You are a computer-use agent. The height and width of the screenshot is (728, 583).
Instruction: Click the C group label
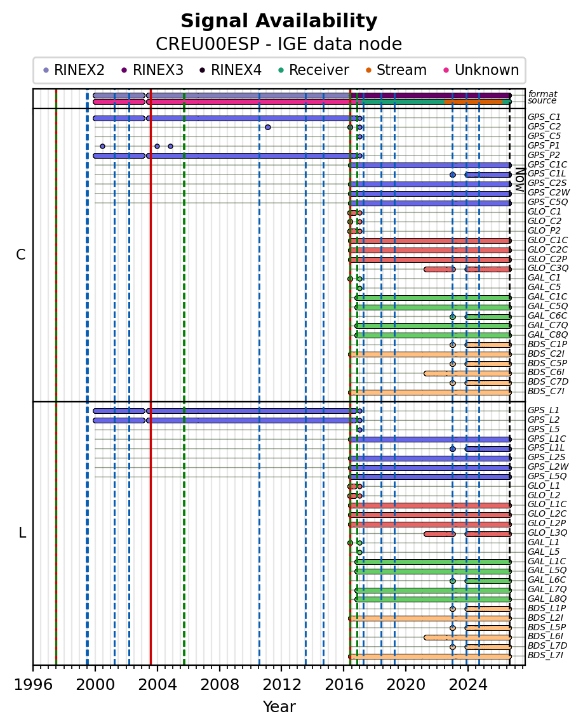click(x=21, y=255)
